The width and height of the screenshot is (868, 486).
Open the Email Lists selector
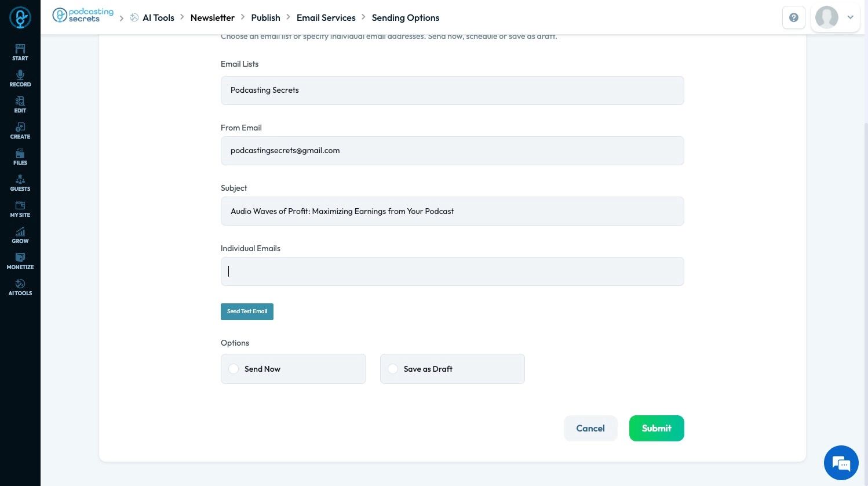click(x=452, y=90)
